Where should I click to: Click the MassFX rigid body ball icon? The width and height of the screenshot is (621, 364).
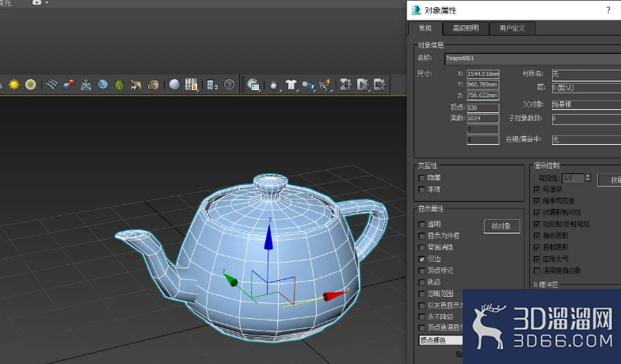[x=274, y=85]
